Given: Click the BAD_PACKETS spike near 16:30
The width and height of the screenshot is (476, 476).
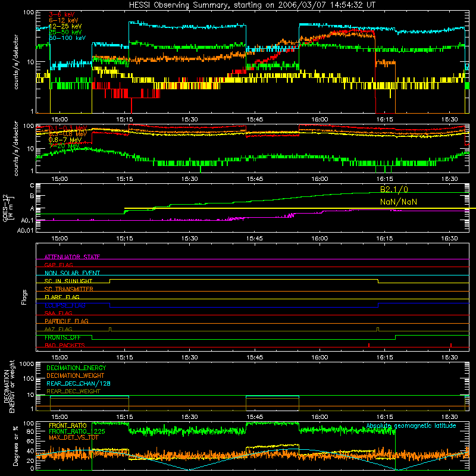Looking at the screenshot, I should pyautogui.click(x=451, y=345).
